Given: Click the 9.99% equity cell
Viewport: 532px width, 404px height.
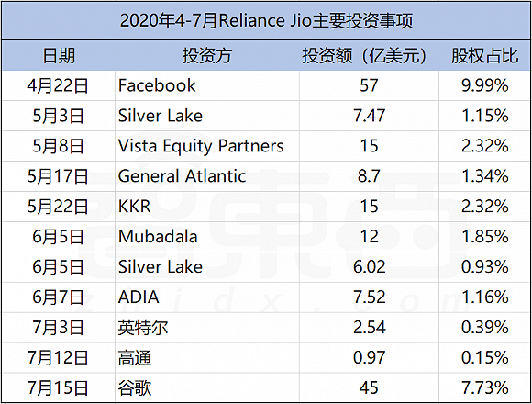Looking at the screenshot, I should coord(484,85).
